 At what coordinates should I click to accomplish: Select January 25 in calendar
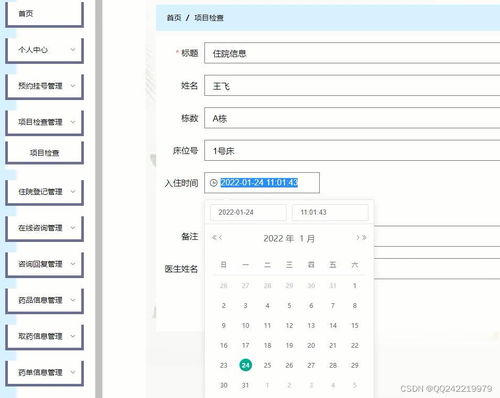point(267,365)
